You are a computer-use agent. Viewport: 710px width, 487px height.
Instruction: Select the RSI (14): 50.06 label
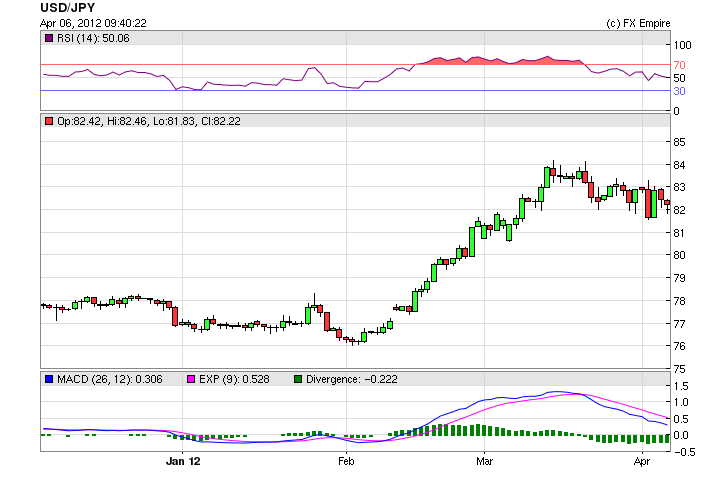pos(93,38)
